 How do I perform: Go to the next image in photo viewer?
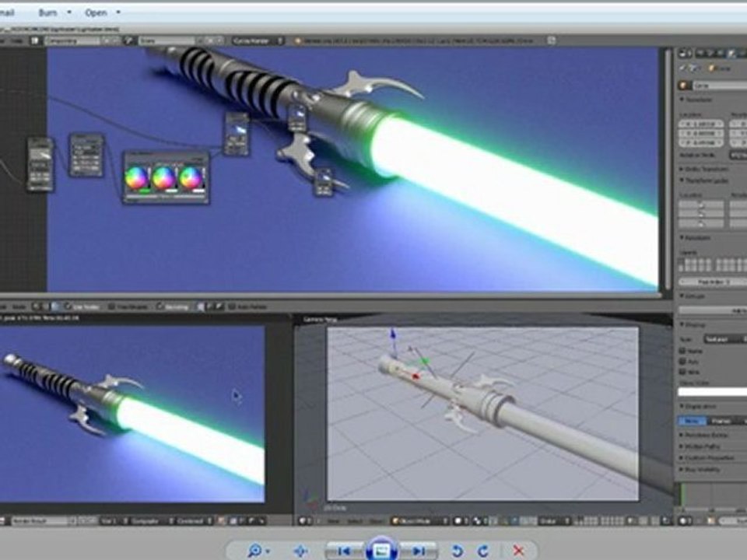[419, 551]
